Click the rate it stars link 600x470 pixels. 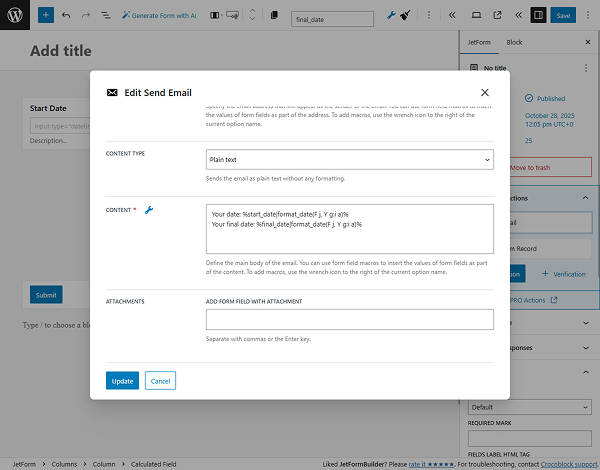point(431,464)
